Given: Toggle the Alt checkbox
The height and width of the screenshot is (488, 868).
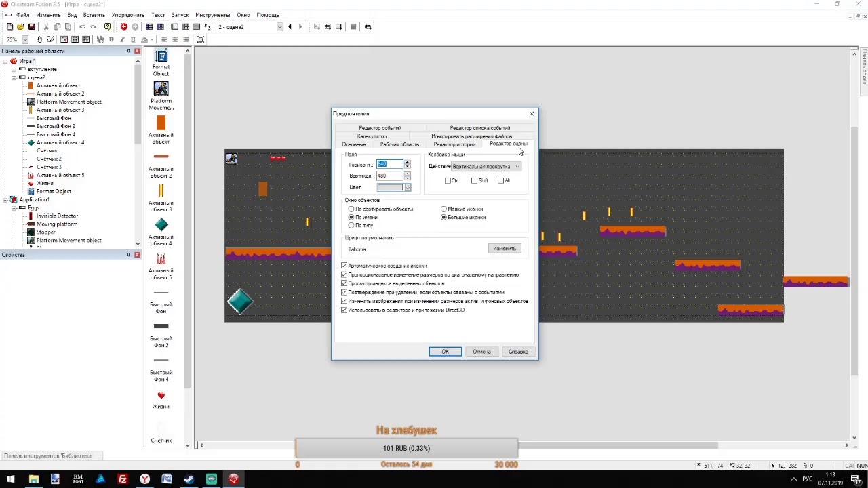Looking at the screenshot, I should point(500,180).
